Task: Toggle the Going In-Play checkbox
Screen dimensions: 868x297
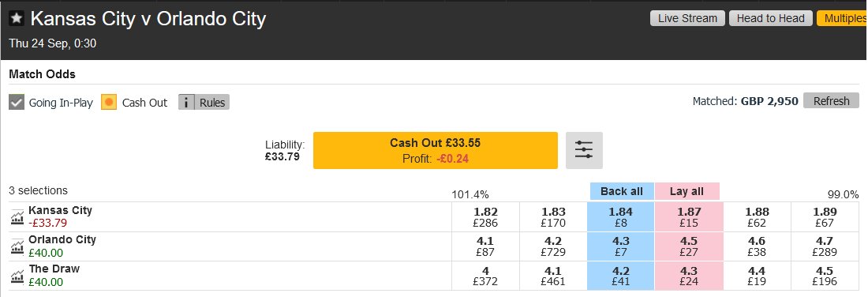Action: (x=17, y=103)
